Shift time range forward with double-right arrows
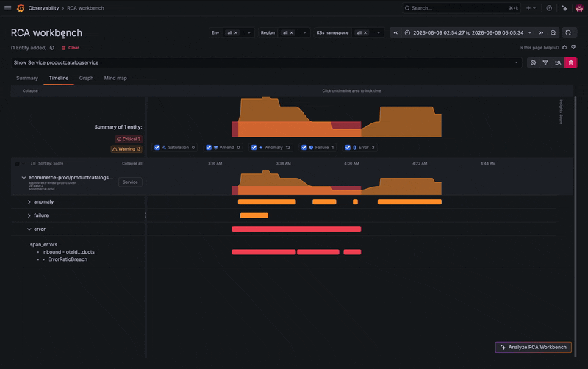The height and width of the screenshot is (369, 588). [541, 32]
